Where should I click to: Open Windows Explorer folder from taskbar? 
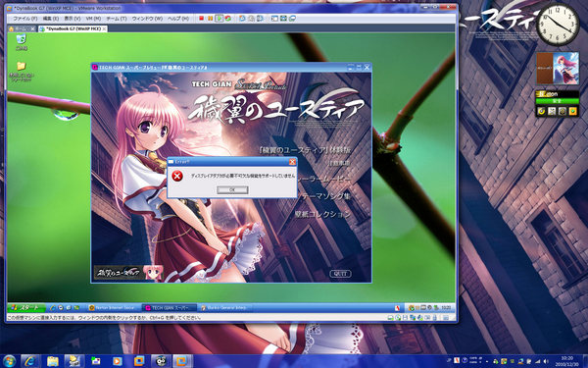click(53, 361)
